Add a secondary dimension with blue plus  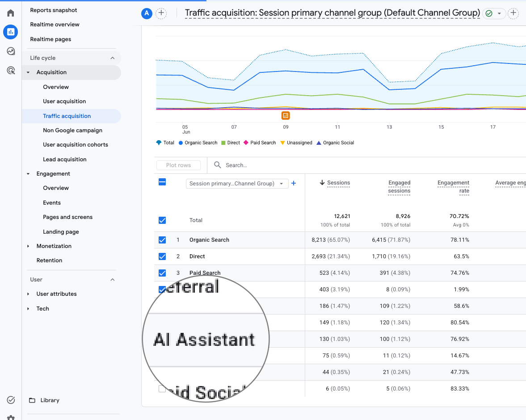pos(294,183)
